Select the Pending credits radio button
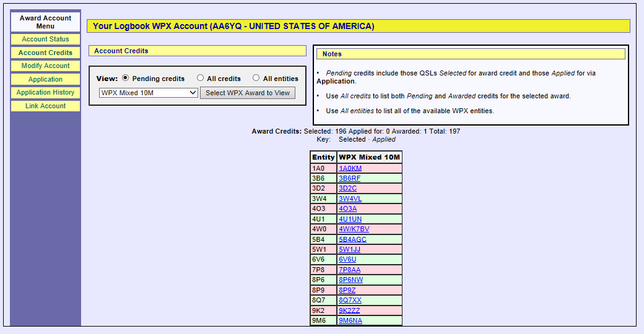Image resolution: width=644 pixels, height=334 pixels. tap(126, 78)
